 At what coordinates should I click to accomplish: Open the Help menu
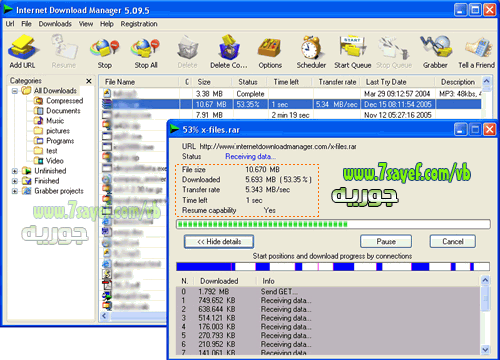(x=107, y=24)
